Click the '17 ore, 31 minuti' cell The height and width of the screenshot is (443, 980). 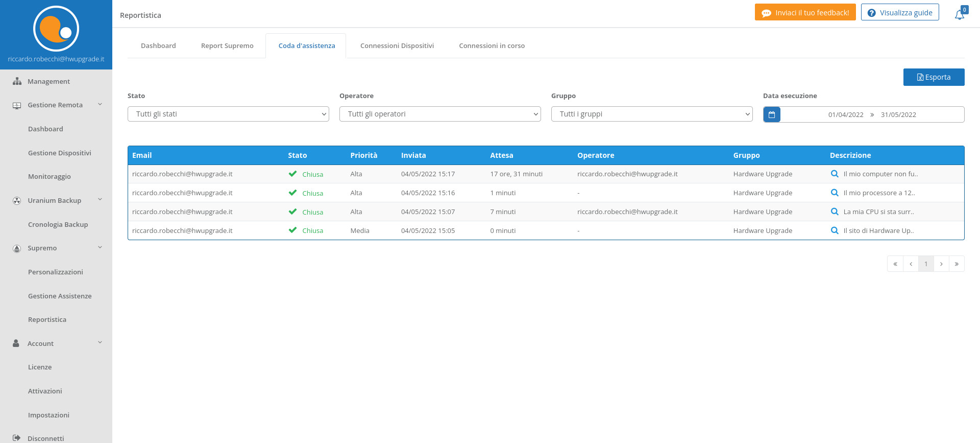(x=517, y=174)
